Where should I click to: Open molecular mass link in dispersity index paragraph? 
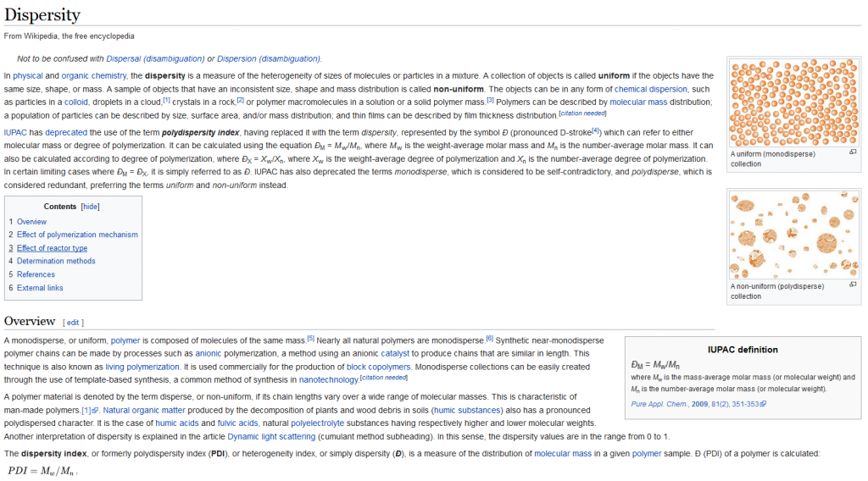coord(563,454)
